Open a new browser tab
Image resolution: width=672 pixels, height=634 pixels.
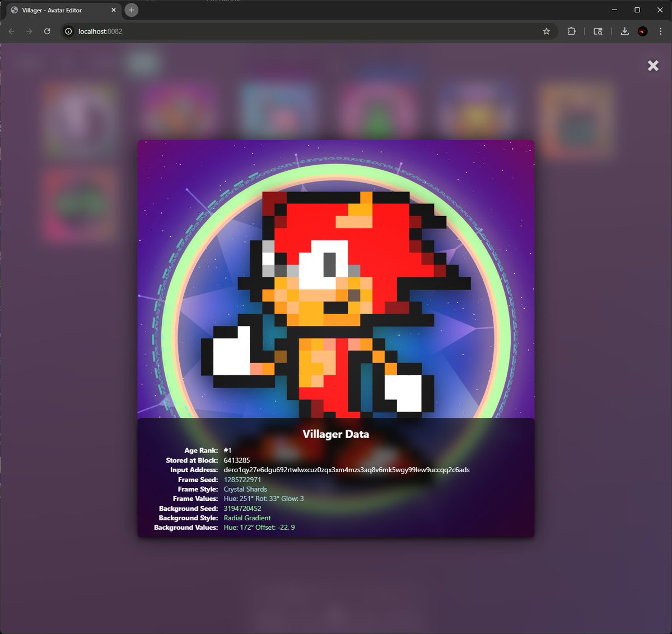(x=131, y=10)
